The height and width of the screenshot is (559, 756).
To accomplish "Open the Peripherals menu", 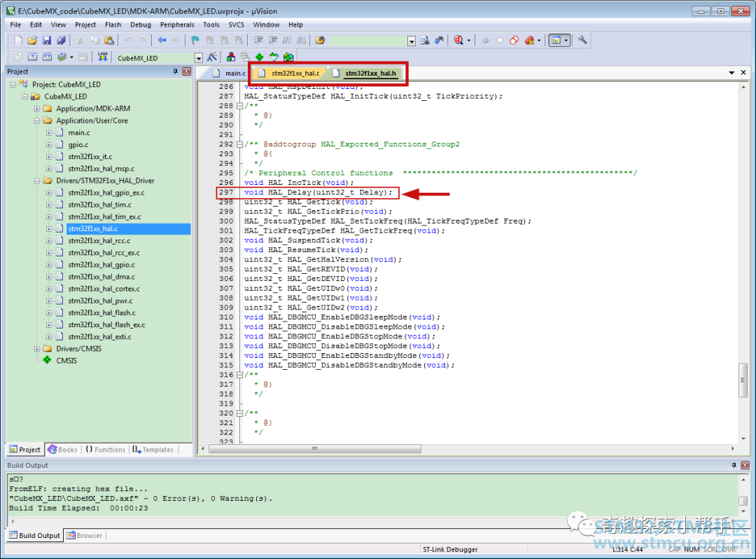I will coord(177,25).
